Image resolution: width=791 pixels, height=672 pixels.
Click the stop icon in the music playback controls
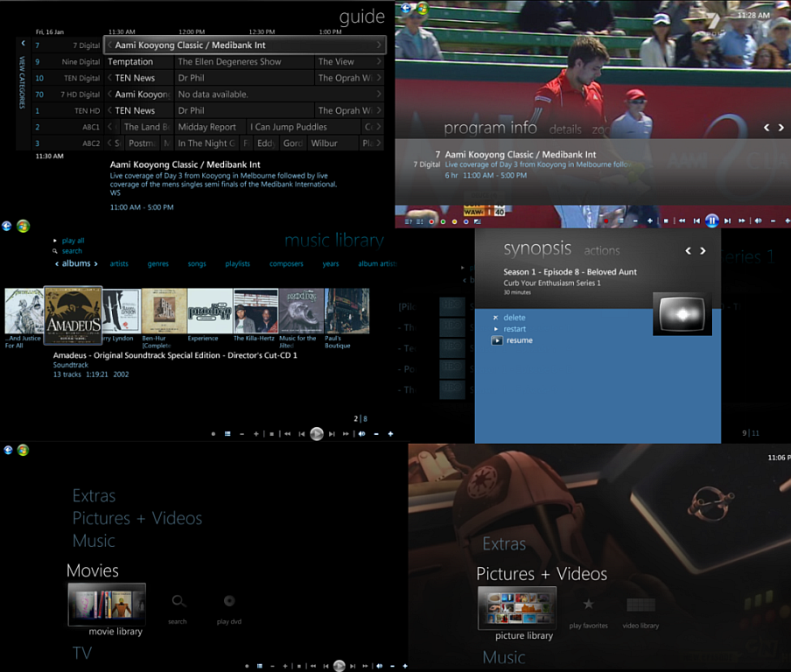[271, 433]
